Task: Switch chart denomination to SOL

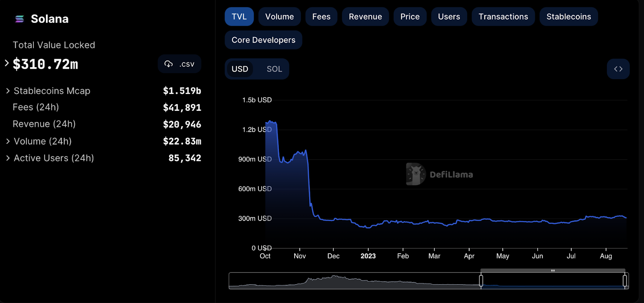Action: point(275,69)
